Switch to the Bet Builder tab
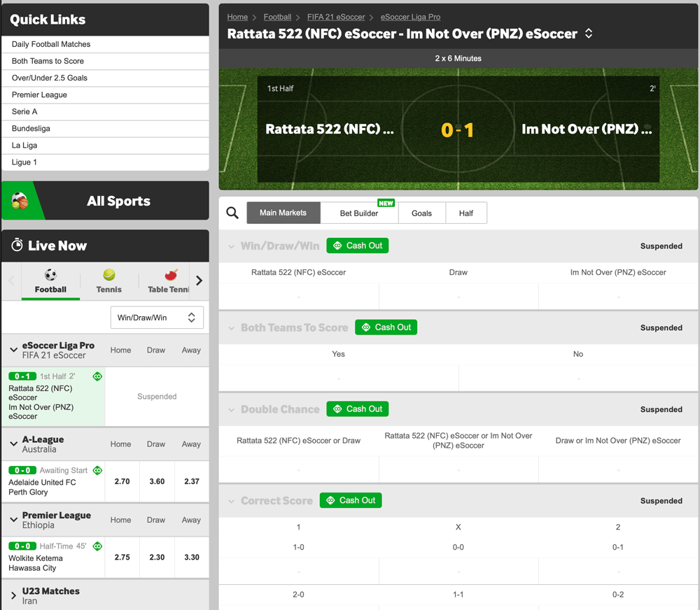 coord(359,213)
